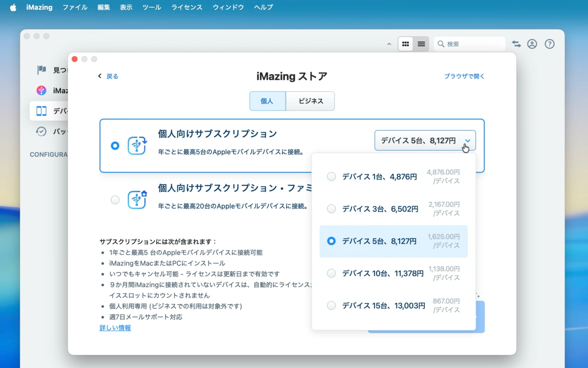Open the user account icon
Screen dimensions: 588x368
[532, 44]
